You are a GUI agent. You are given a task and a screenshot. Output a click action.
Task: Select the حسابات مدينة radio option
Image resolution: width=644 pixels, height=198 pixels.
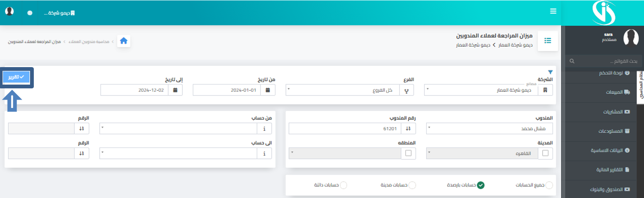pos(412,185)
